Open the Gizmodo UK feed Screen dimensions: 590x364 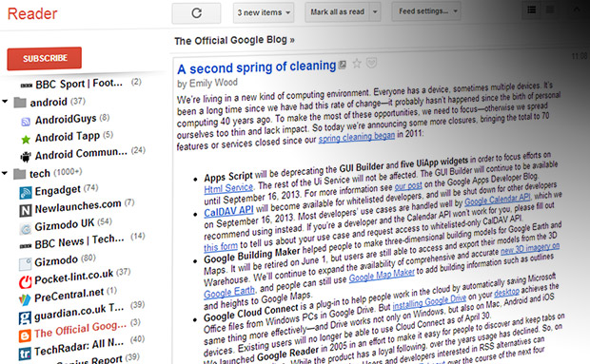64,225
